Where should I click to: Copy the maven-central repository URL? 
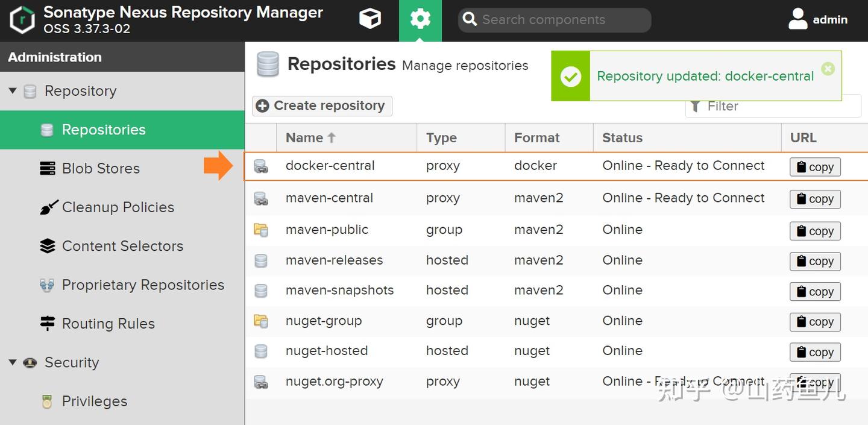tap(815, 199)
